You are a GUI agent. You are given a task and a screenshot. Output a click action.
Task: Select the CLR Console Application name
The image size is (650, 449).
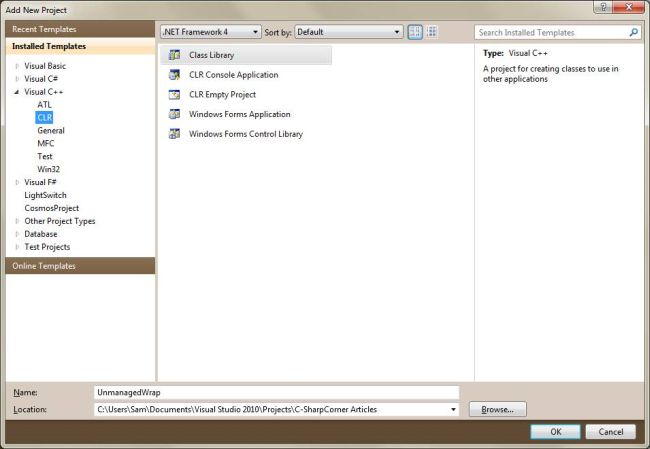click(x=233, y=75)
